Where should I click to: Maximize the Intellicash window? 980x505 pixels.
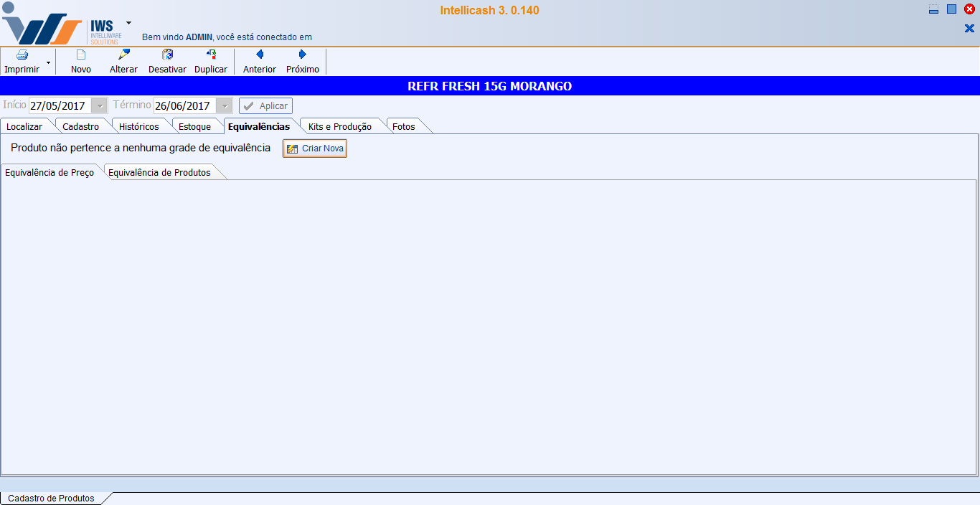(x=952, y=9)
